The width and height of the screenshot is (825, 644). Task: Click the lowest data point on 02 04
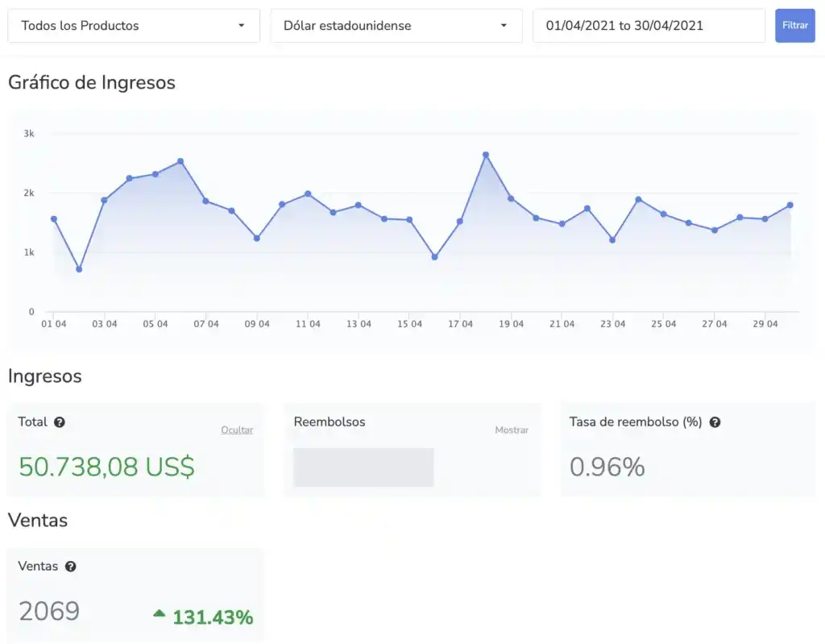click(79, 269)
